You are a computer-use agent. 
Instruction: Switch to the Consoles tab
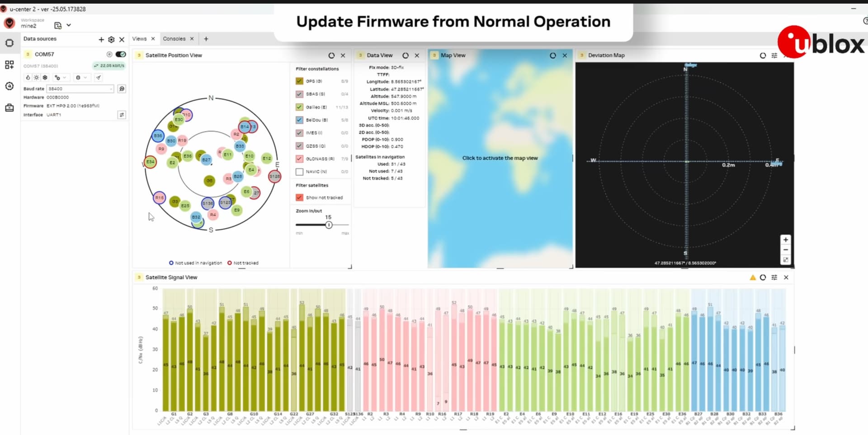pyautogui.click(x=174, y=39)
